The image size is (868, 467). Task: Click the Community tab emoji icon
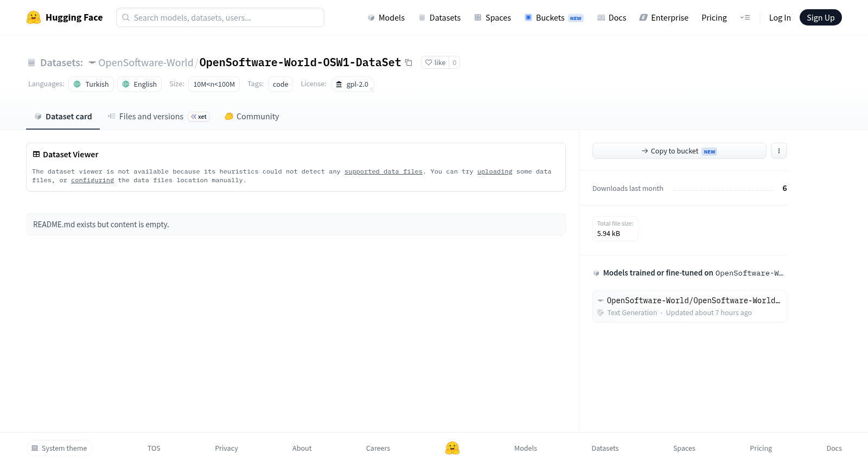coord(229,116)
